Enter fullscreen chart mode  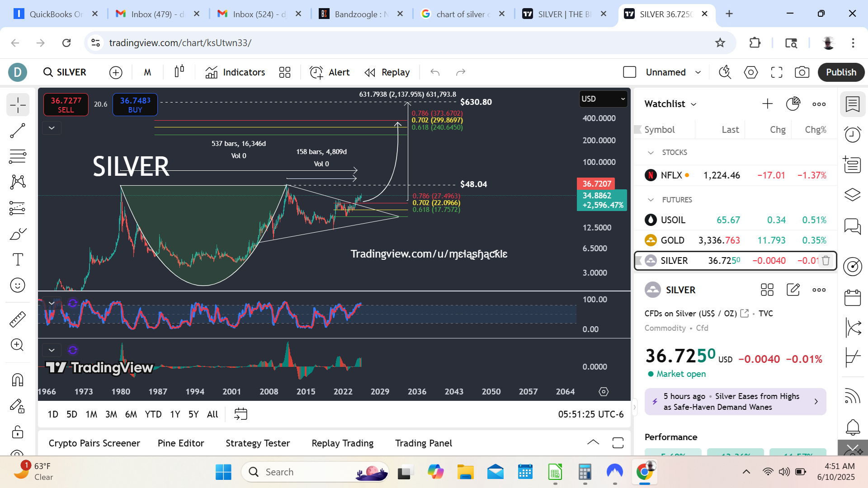(x=777, y=72)
